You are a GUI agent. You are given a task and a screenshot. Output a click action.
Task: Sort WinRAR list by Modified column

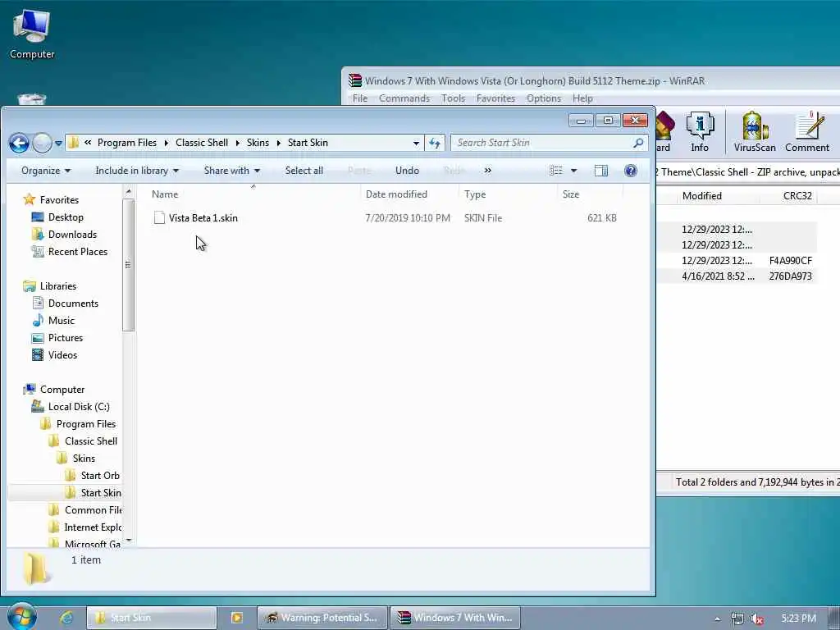click(702, 196)
